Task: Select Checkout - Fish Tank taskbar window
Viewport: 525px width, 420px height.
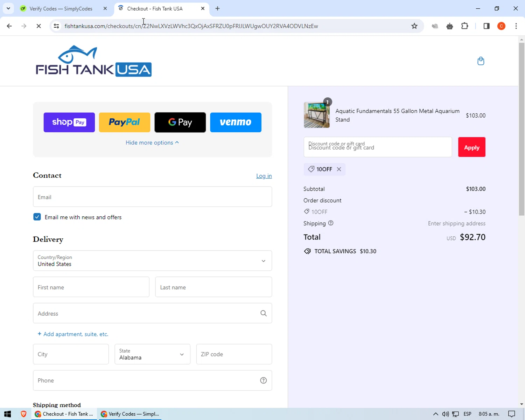Action: tap(64, 414)
